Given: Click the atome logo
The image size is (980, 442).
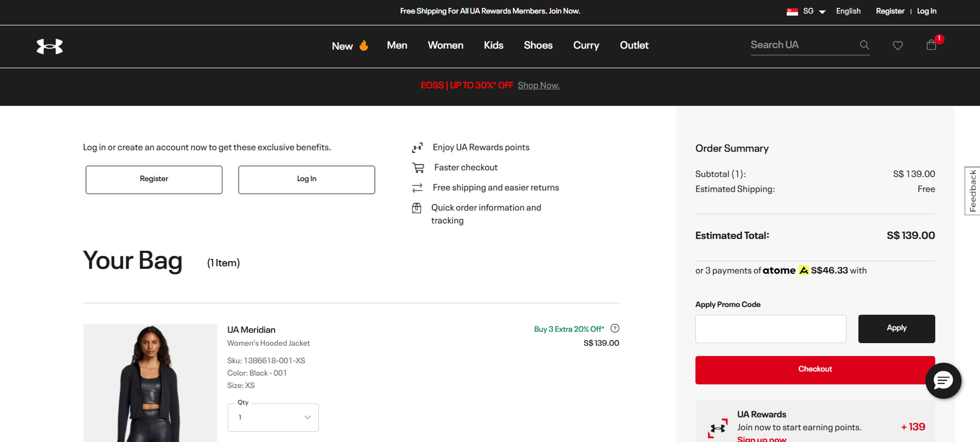Looking at the screenshot, I should [786, 271].
